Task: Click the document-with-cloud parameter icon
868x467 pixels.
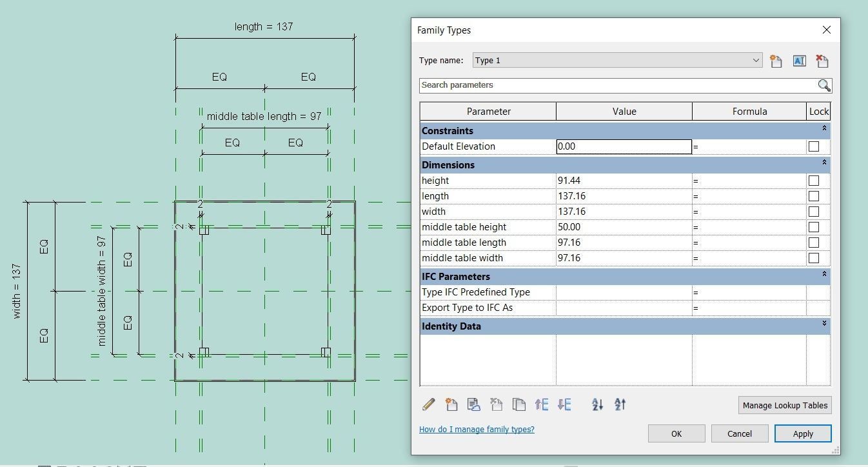Action: (474, 404)
